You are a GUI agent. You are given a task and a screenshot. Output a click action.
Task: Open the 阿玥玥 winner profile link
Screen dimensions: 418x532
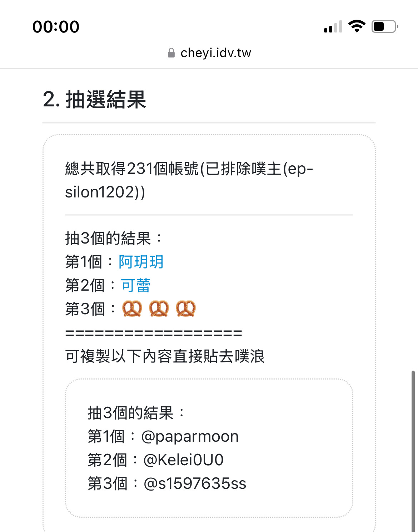[x=141, y=262]
